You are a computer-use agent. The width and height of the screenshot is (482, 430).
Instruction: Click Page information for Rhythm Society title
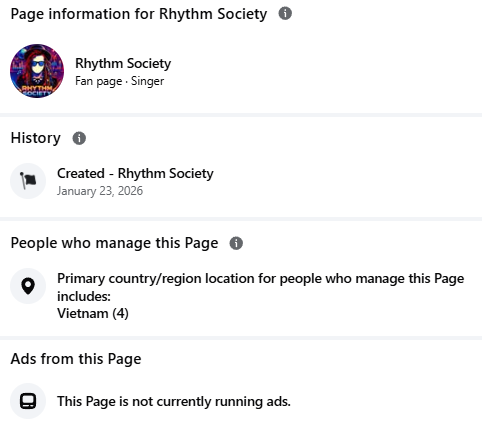click(139, 14)
